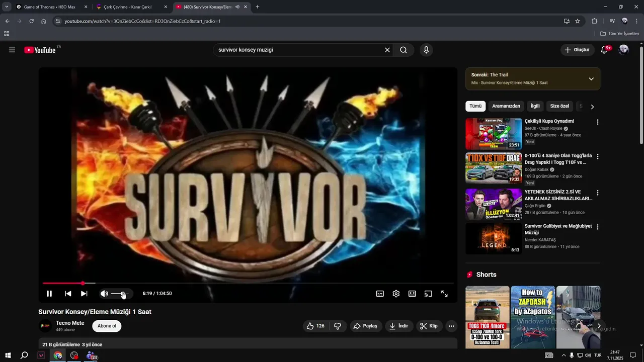Open the tab search dropdown arrow
The width and height of the screenshot is (644, 362).
pyautogui.click(x=7, y=7)
